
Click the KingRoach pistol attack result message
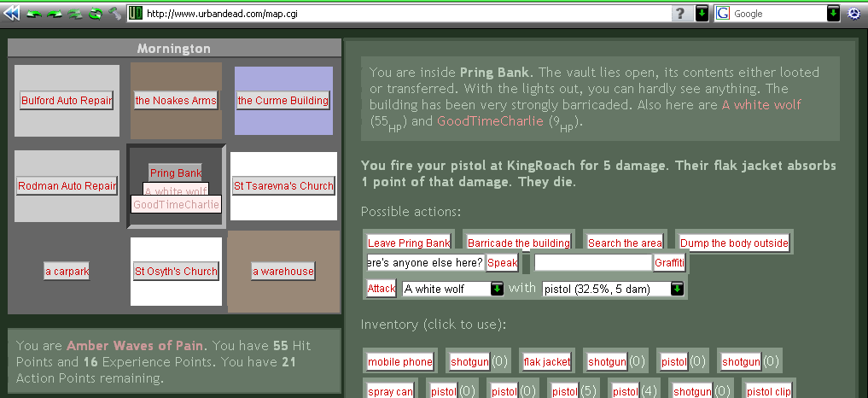[598, 174]
